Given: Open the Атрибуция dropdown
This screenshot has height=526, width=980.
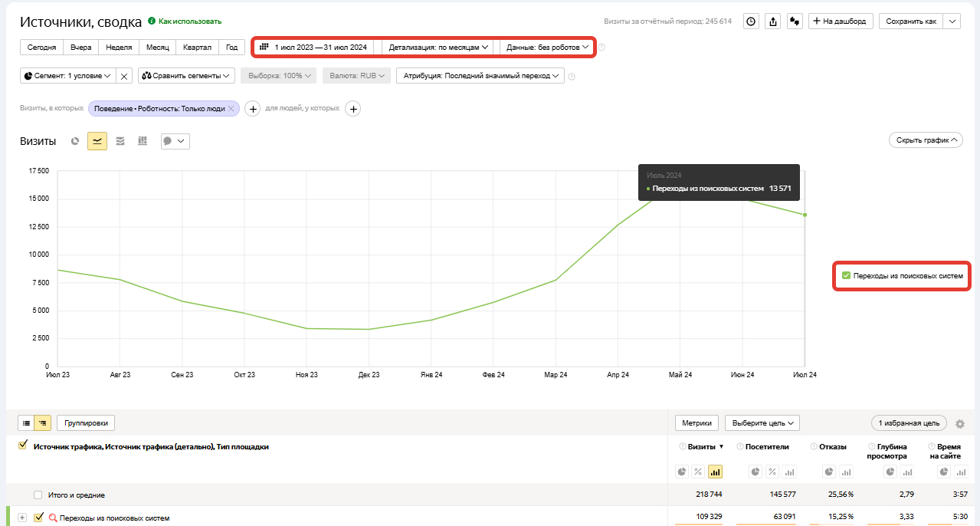Looking at the screenshot, I should (480, 76).
